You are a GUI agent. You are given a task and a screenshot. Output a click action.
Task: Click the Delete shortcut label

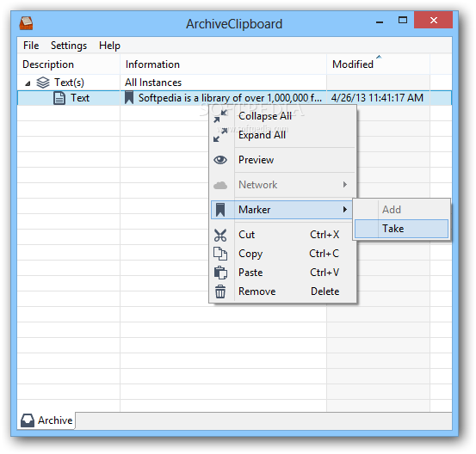[325, 291]
